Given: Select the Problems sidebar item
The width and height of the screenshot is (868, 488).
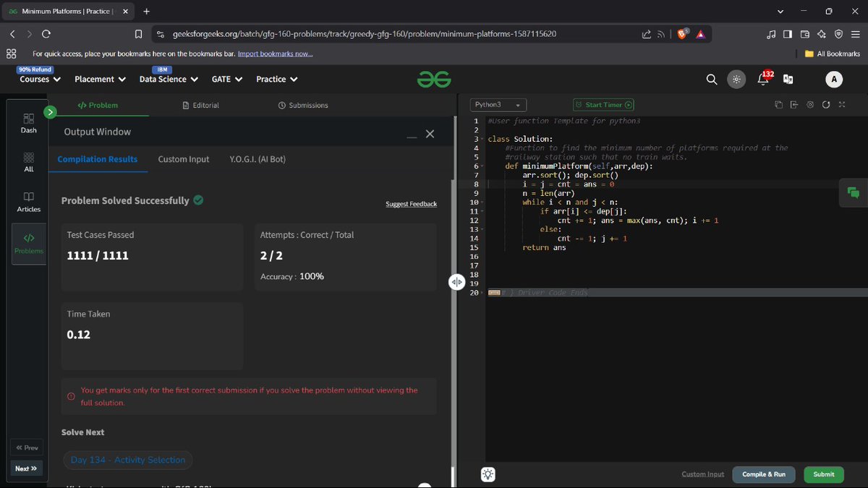Looking at the screenshot, I should click(x=29, y=244).
